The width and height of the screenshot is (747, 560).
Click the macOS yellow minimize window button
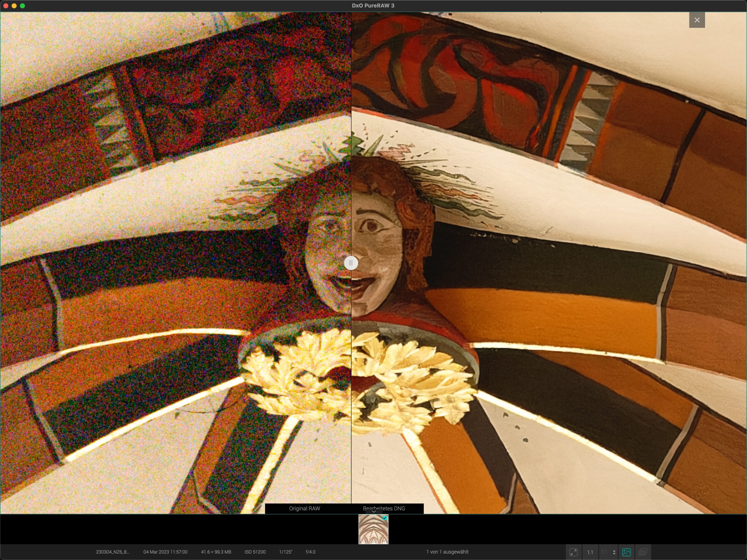[x=14, y=6]
